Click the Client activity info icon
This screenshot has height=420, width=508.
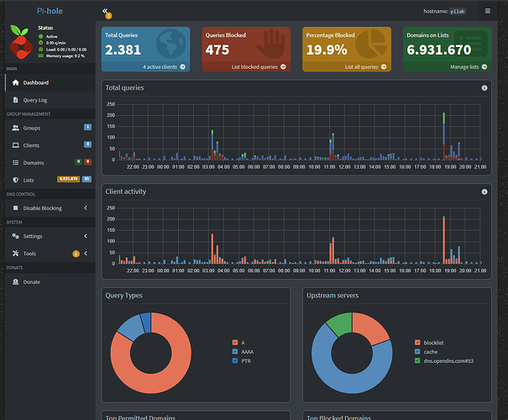pos(484,192)
